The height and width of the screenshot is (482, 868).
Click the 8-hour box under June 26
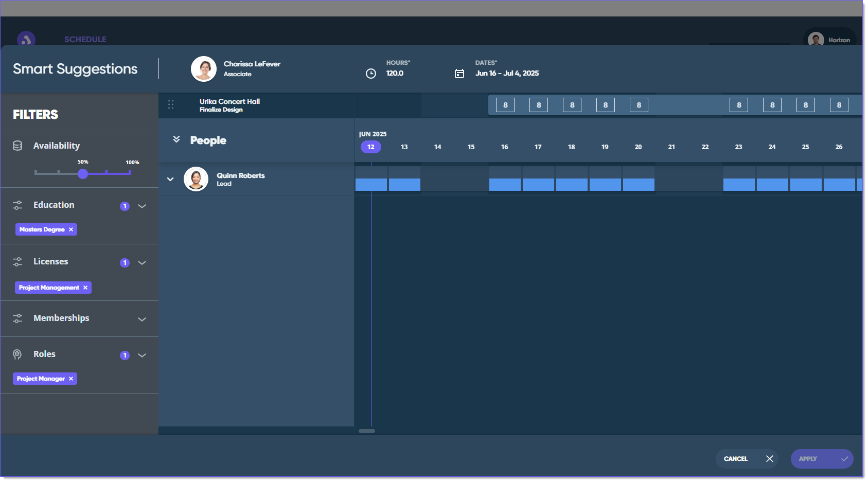pos(839,105)
